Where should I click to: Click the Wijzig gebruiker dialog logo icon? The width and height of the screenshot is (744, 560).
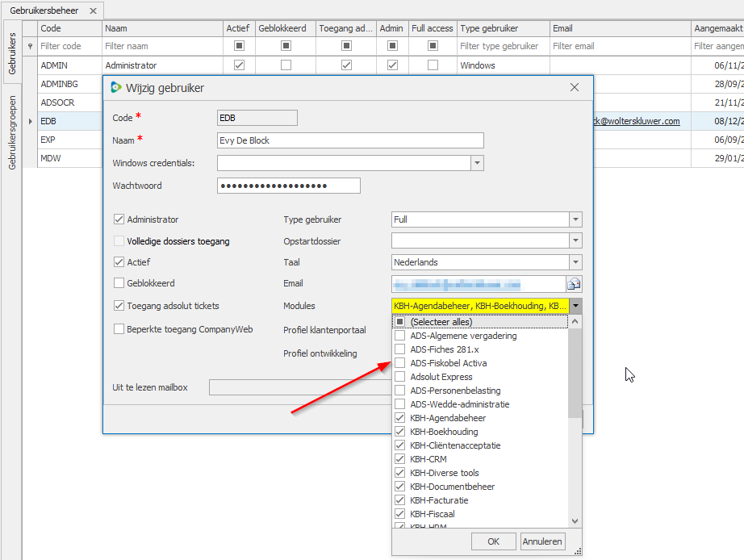coord(116,87)
